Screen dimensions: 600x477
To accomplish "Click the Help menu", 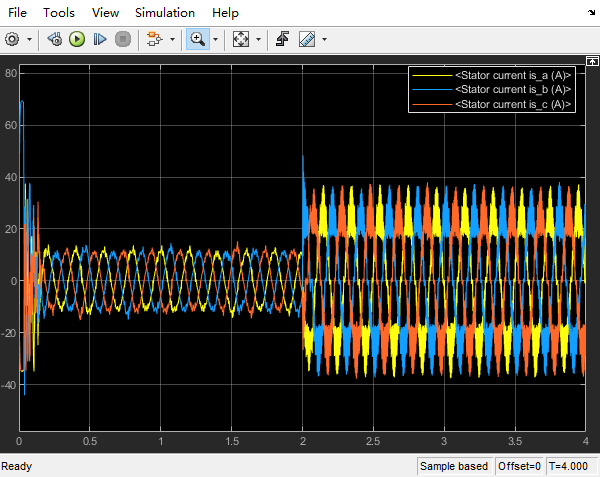I will click(225, 13).
